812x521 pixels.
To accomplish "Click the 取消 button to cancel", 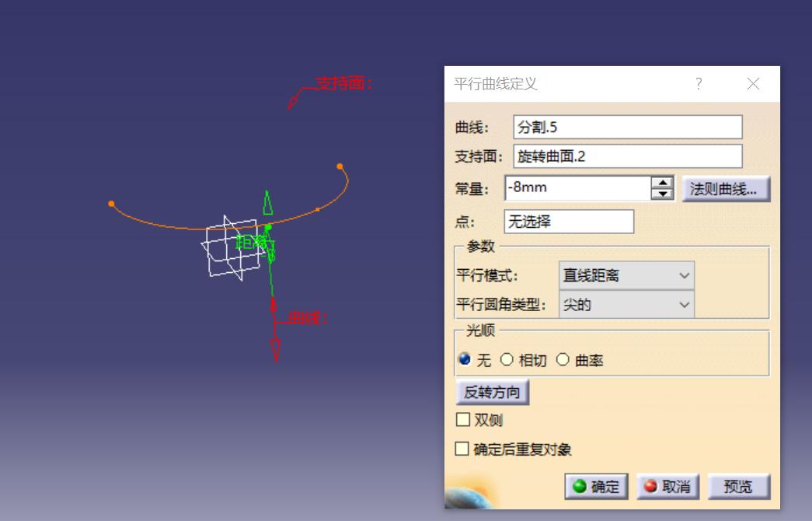I will coord(668,486).
